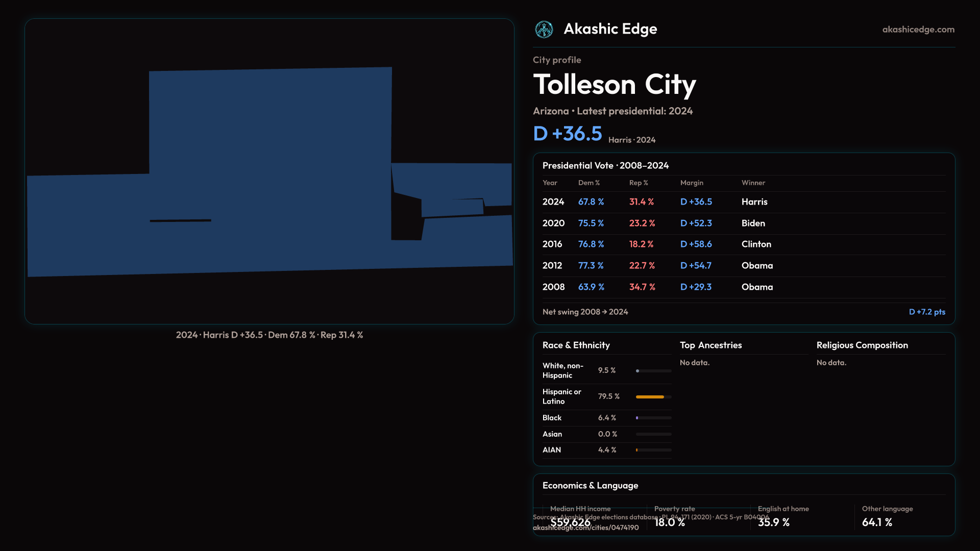Click the Net swing D +7.2 pts value
The width and height of the screenshot is (980, 551).
click(926, 312)
